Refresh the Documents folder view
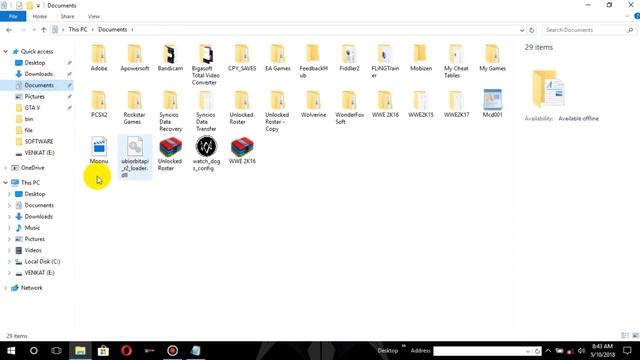This screenshot has width=640, height=360. pyautogui.click(x=531, y=30)
